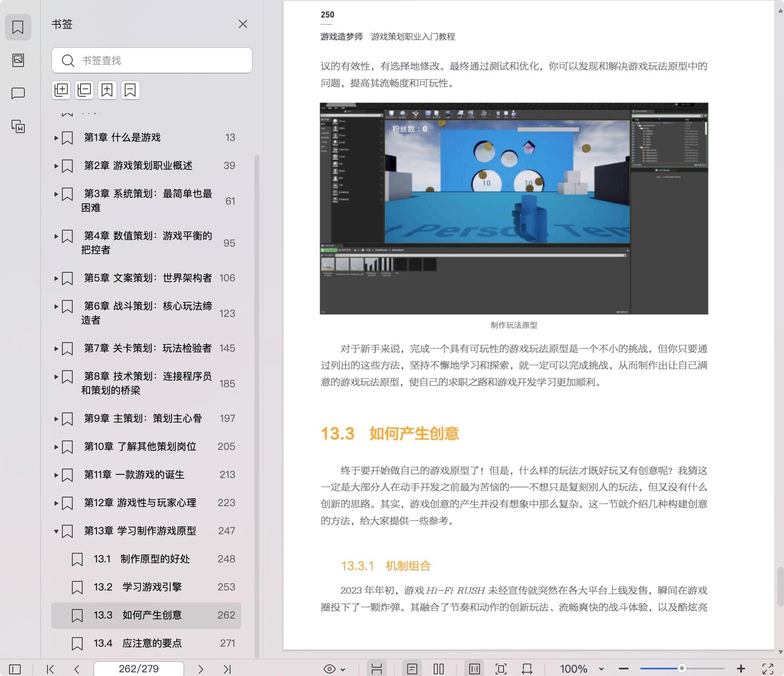Screen dimensions: 784x676
Task: Expand 第12章 游戏性与玩家心理 bookmark
Action: click(x=56, y=503)
